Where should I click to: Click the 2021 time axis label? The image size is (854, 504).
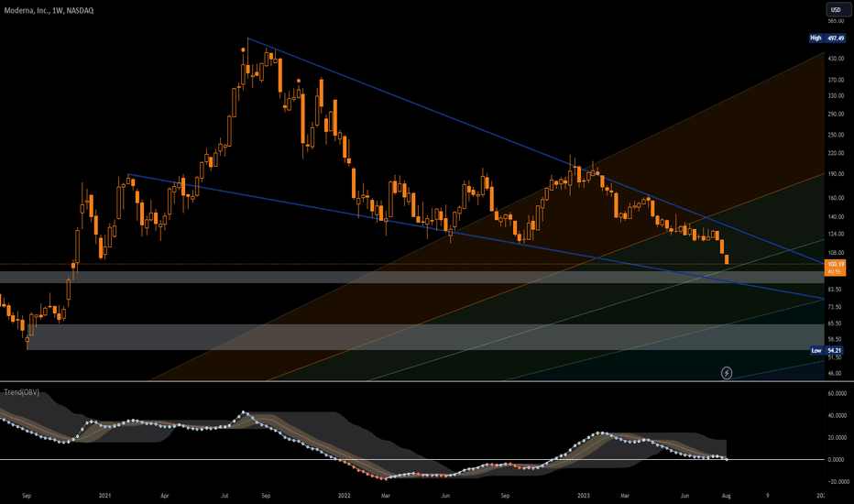point(105,496)
